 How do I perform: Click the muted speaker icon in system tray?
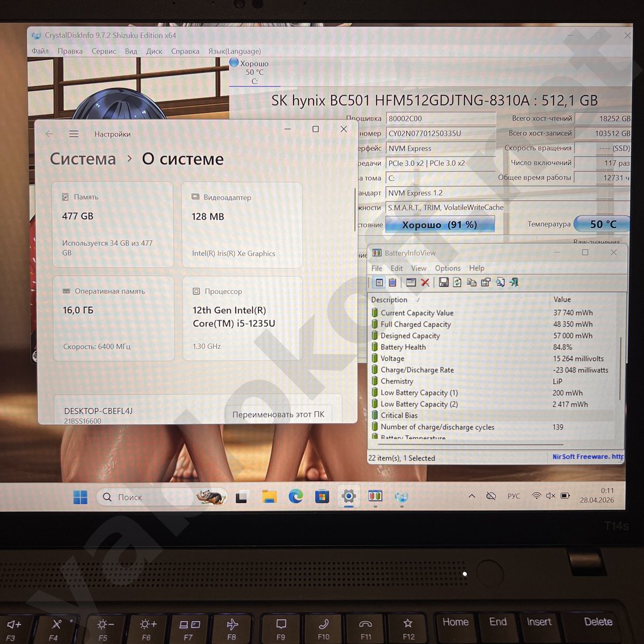(x=551, y=496)
